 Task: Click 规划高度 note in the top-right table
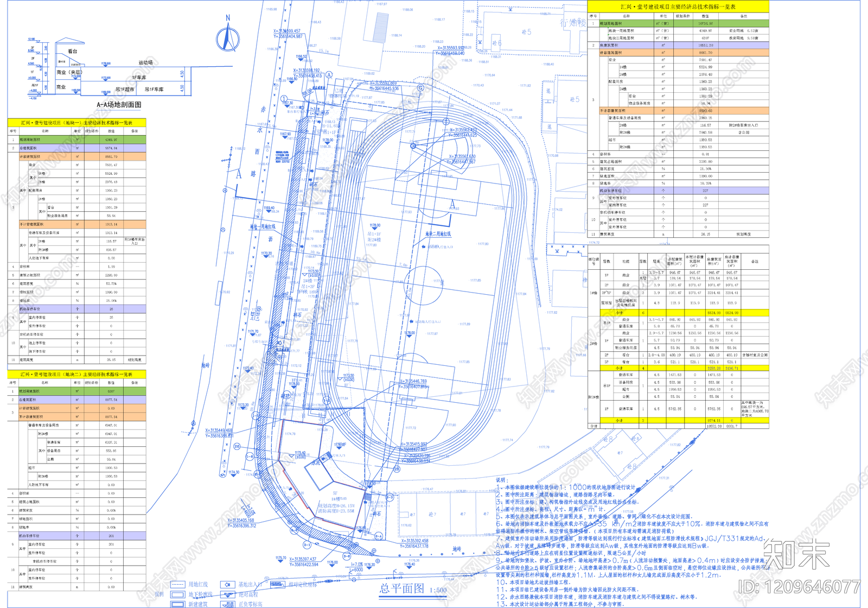[743, 234]
